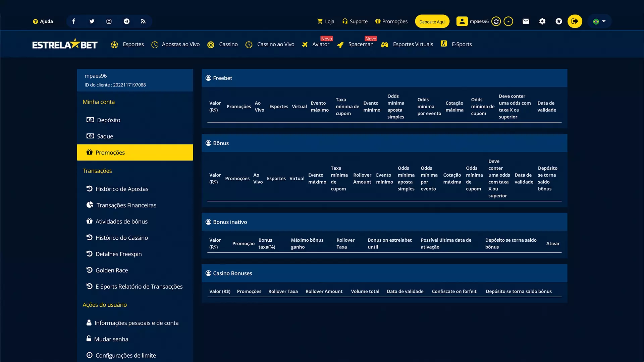Image resolution: width=644 pixels, height=362 pixels.
Task: Click the mail/envelope icon
Action: point(526,21)
